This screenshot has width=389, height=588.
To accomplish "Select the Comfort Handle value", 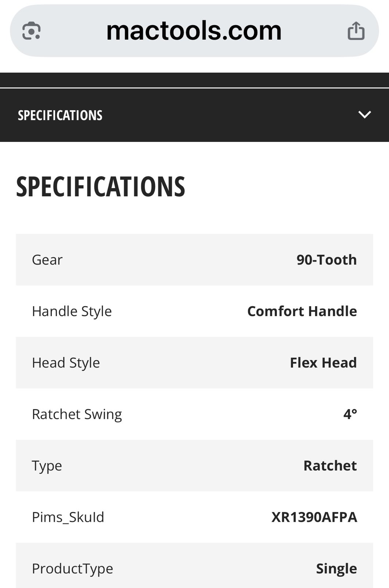I will point(302,311).
